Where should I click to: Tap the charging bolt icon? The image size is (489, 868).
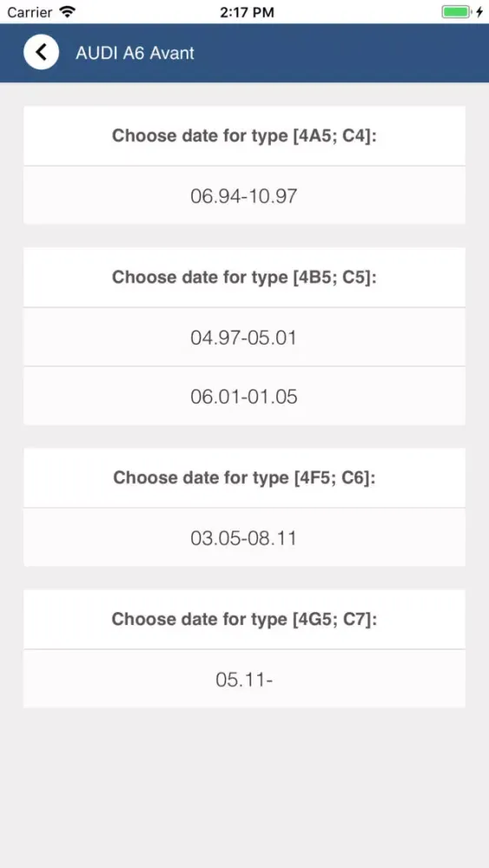(x=479, y=11)
